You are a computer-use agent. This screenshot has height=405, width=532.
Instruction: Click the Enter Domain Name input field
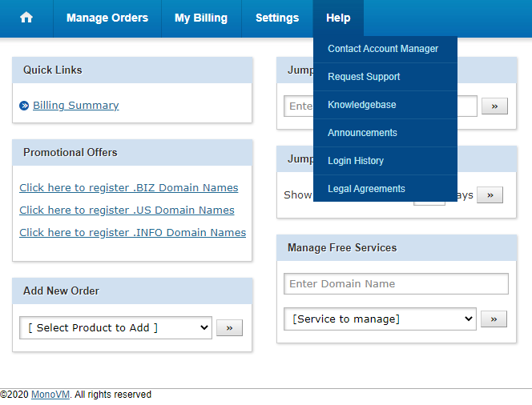tap(396, 284)
